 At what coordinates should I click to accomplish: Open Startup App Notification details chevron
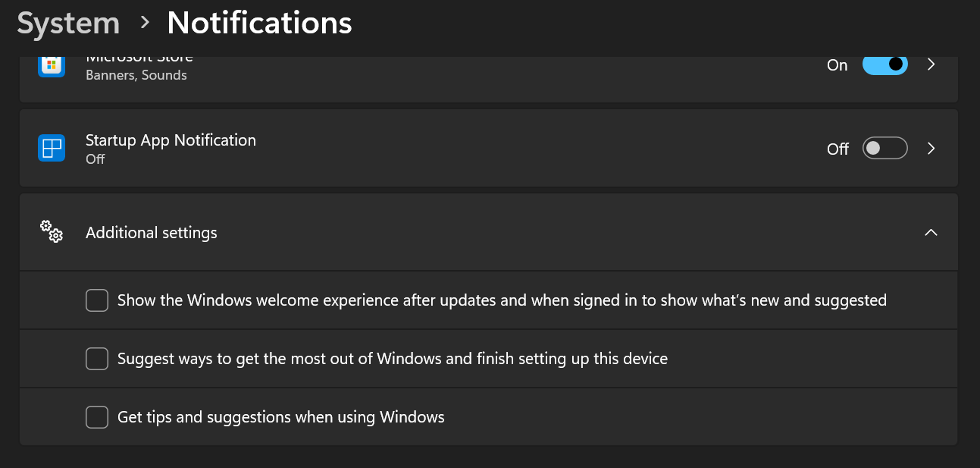931,149
